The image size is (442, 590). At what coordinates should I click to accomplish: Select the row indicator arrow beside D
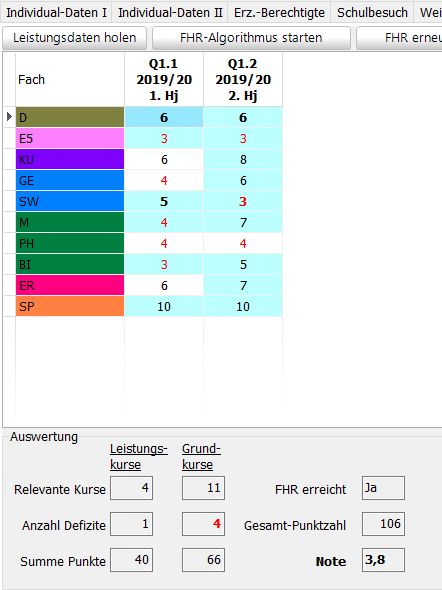[x=9, y=117]
